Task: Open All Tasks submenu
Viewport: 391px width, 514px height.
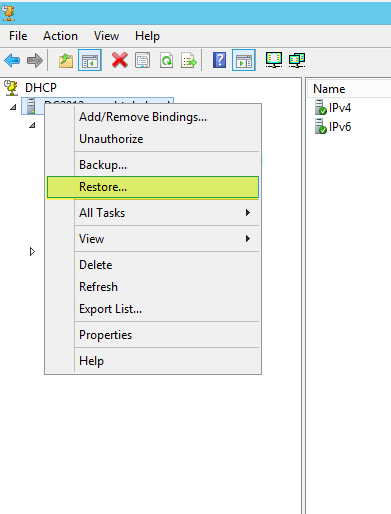Action: pos(153,213)
